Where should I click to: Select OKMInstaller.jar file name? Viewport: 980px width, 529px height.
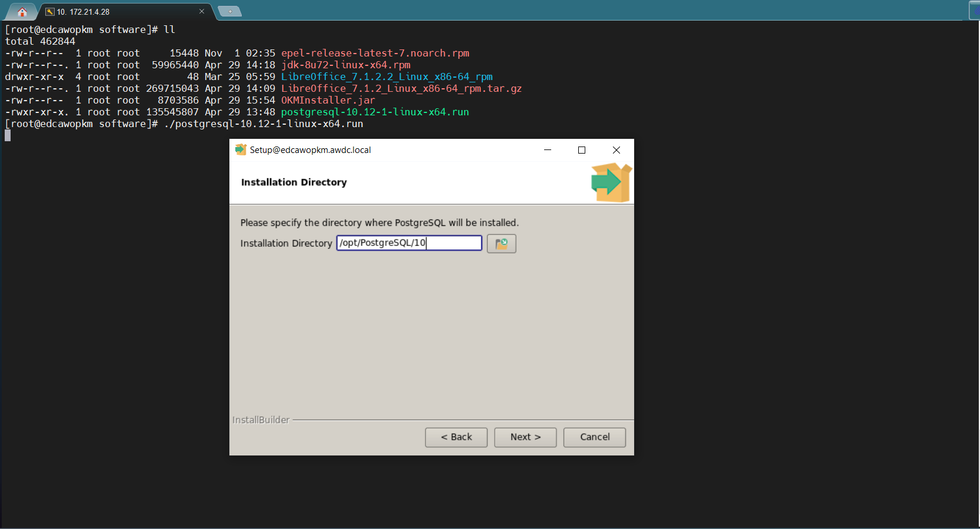[x=328, y=100]
